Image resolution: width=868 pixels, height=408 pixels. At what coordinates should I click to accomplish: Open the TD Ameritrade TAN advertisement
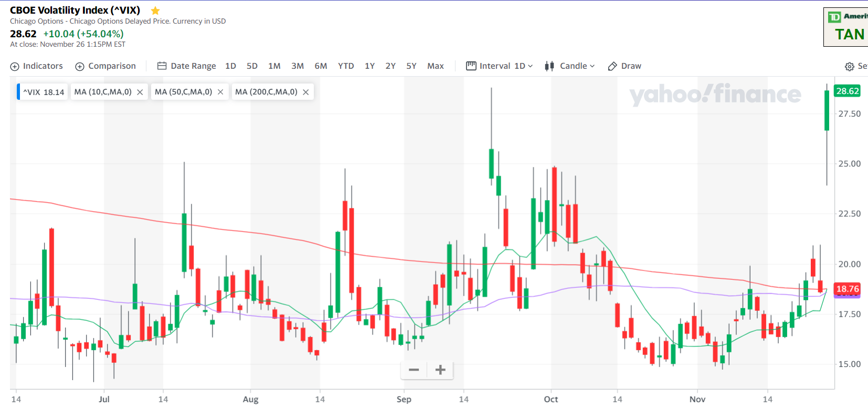click(846, 27)
